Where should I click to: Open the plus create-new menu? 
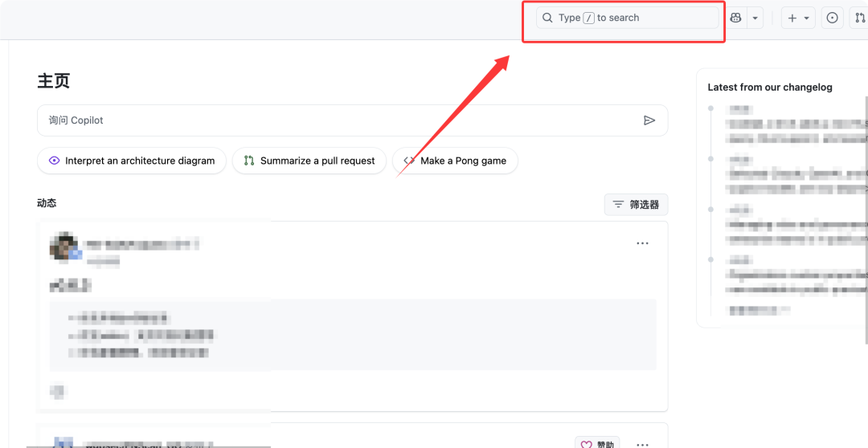tap(798, 18)
